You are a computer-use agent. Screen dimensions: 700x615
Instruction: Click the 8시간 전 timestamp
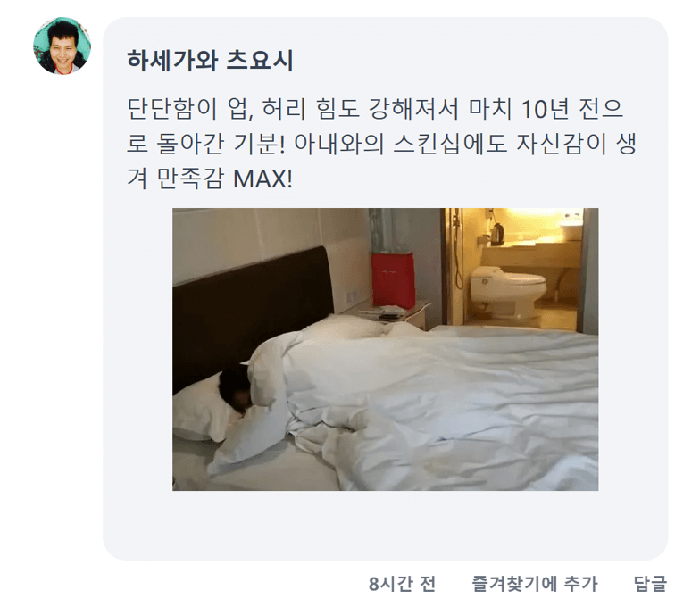point(402,584)
